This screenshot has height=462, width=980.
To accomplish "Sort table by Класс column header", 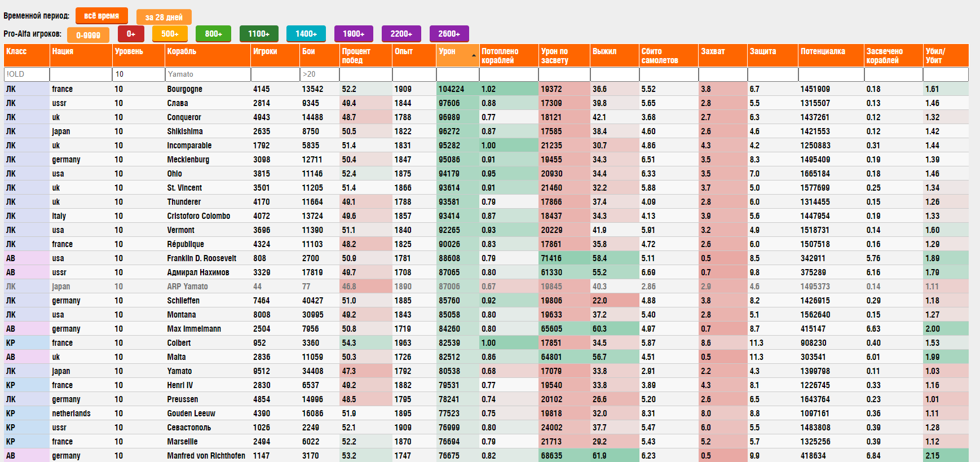I will click(27, 55).
